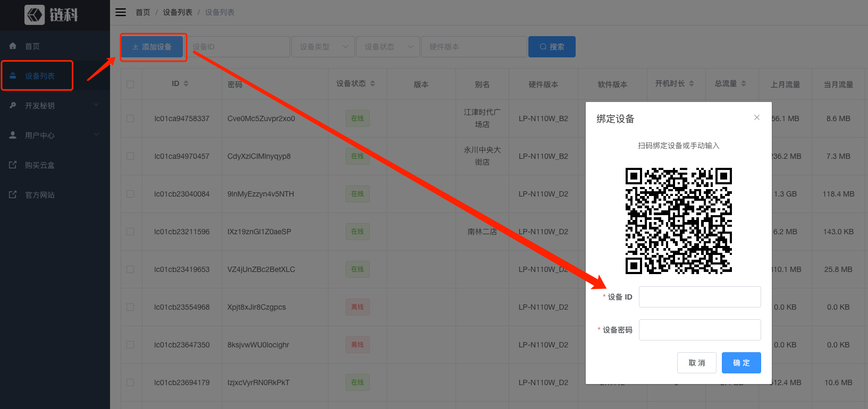The height and width of the screenshot is (409, 868).
Task: Check the row lc01cb23554968 checkbox
Action: pos(130,307)
